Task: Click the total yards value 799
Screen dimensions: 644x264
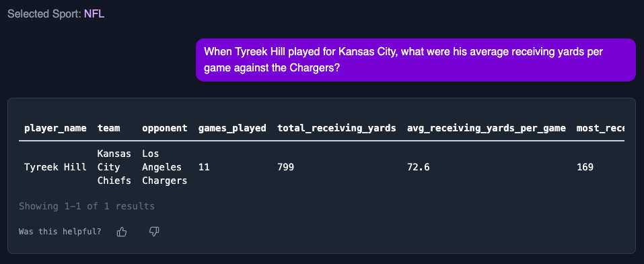Action: coord(286,168)
